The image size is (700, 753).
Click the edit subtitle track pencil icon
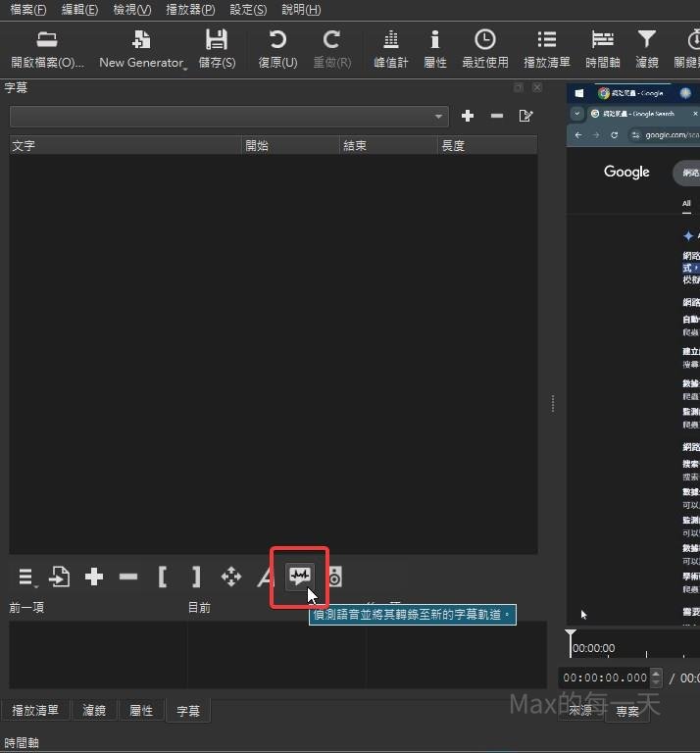(526, 116)
